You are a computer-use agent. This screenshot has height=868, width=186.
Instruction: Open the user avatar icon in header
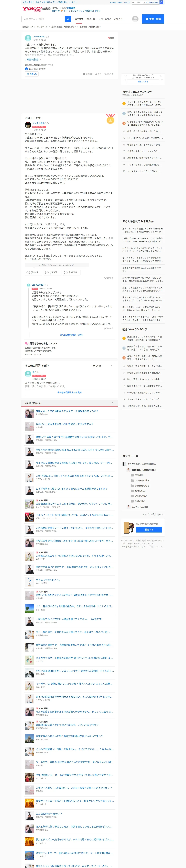135,19
